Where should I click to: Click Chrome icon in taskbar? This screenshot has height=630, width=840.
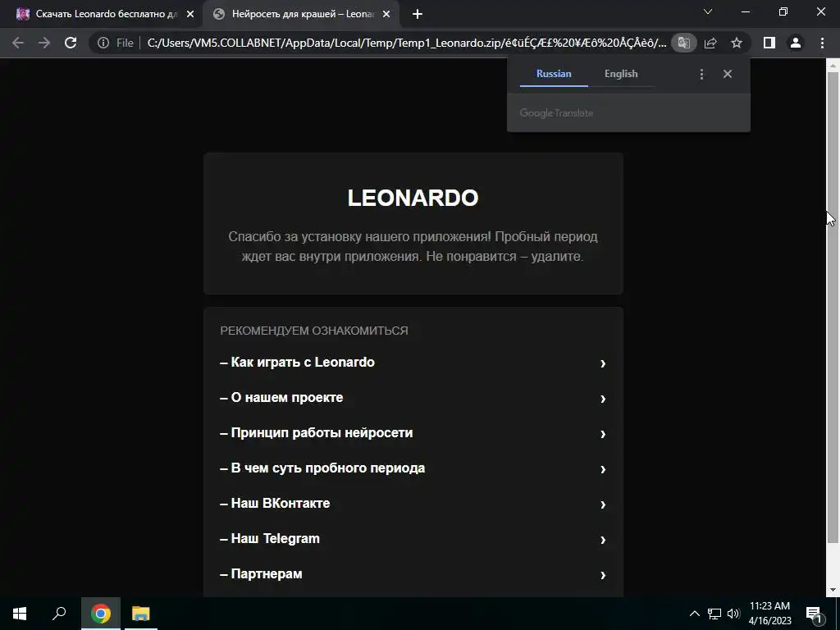(x=101, y=614)
